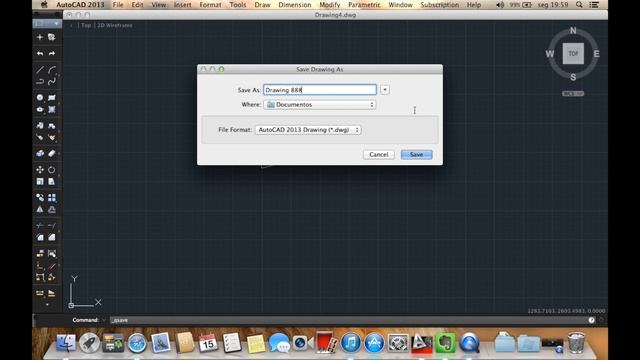Click the TOP face of the ViewCube
The height and width of the screenshot is (360, 640).
coord(573,53)
